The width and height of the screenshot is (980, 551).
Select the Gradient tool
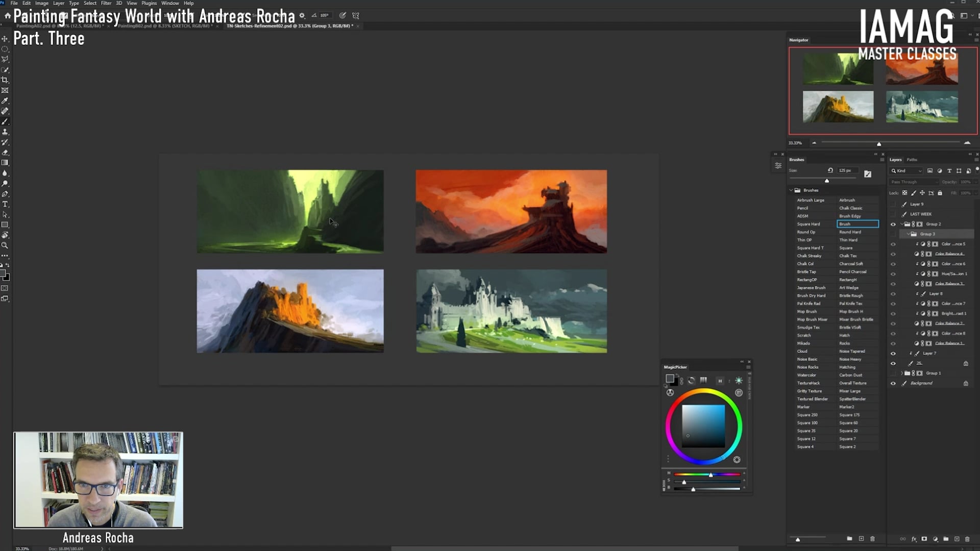point(5,163)
